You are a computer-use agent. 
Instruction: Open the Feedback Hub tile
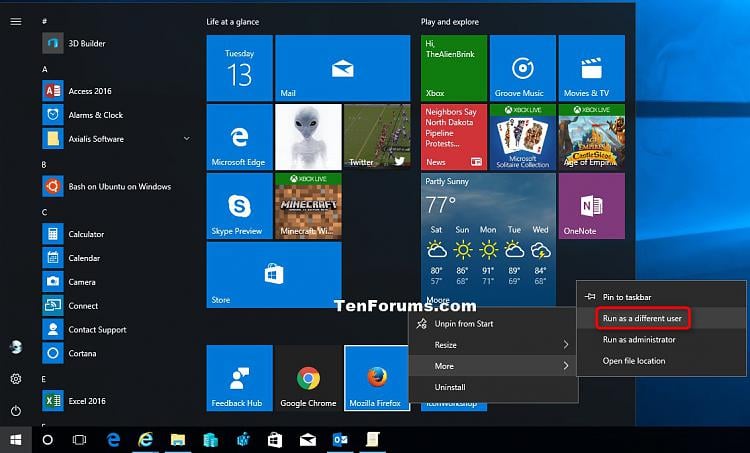240,378
